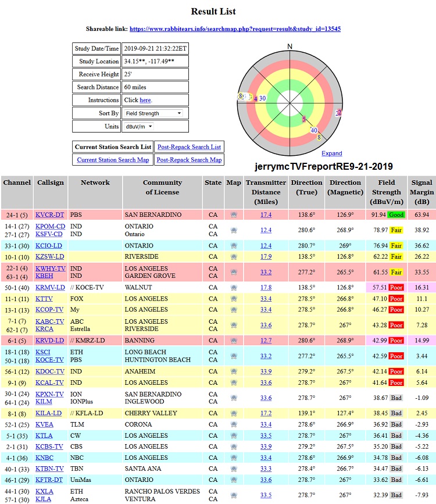Open the Units dBuV/m dropdown
Image resolution: width=436 pixels, height=504 pixels.
[138, 127]
